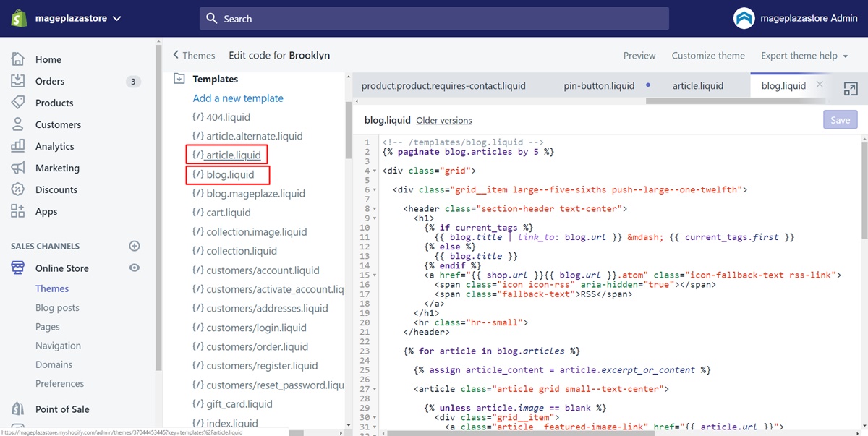
Task: Click the Online Store shop icon
Action: 18,268
